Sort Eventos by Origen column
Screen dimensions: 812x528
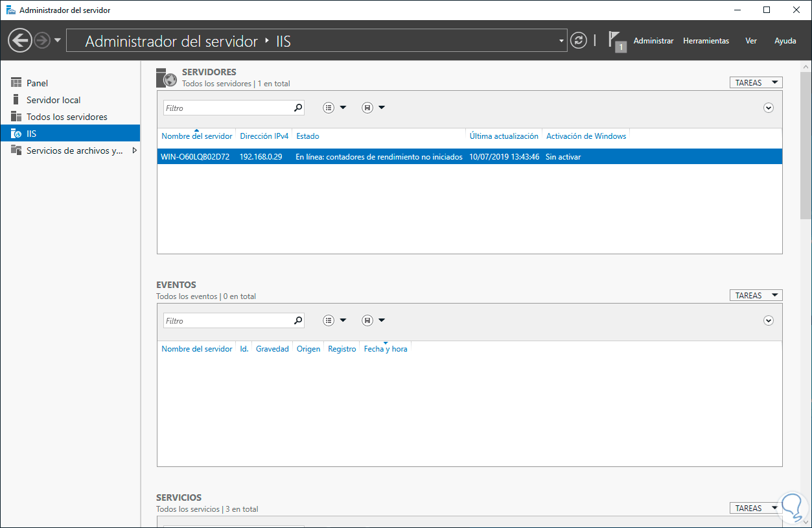308,349
